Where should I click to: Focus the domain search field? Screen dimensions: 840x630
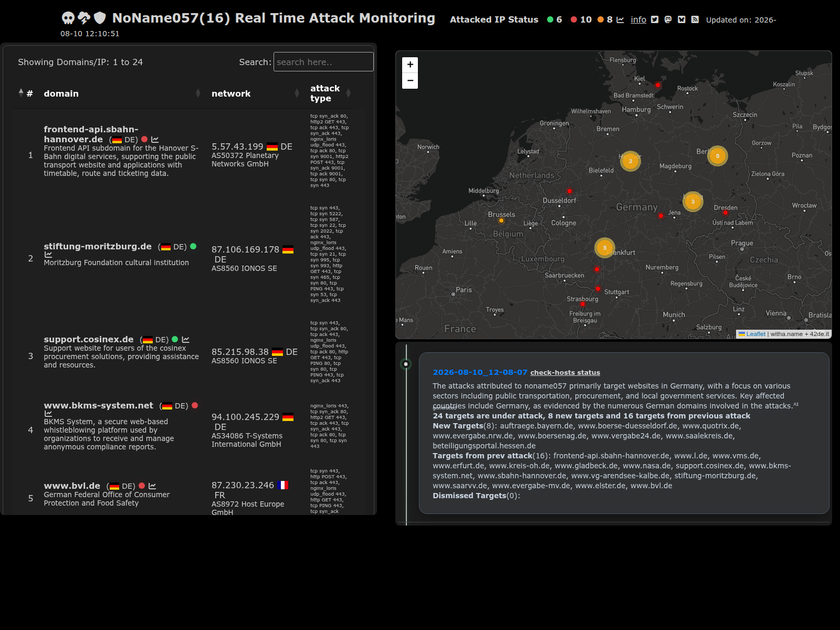coord(323,62)
